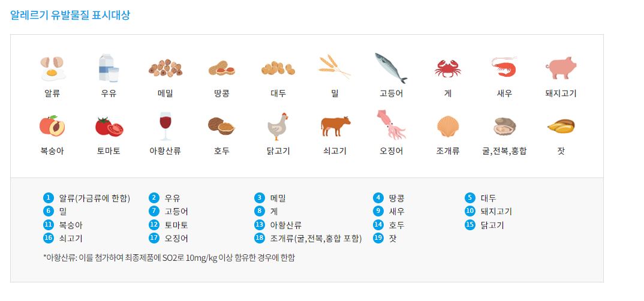The width and height of the screenshot is (644, 301).
Task: Click the shrimp (새우) icon
Action: tap(504, 67)
